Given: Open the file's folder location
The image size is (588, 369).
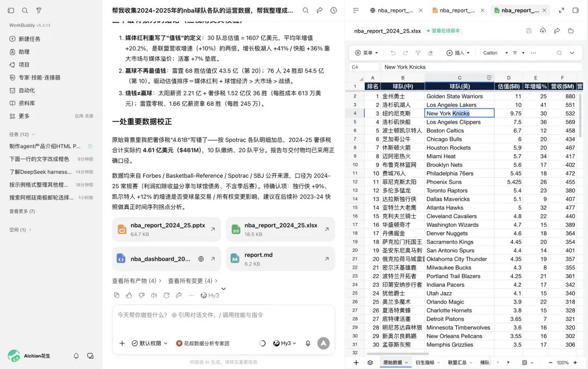Looking at the screenshot, I should click(571, 31).
